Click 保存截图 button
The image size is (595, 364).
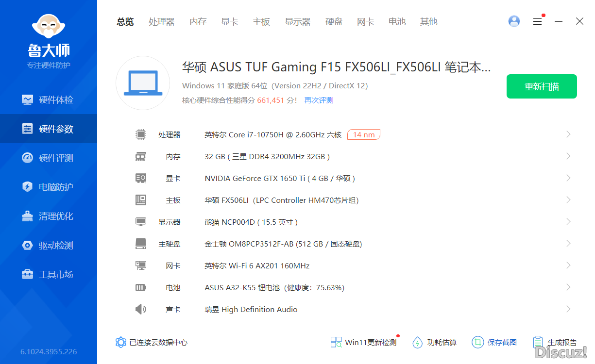[494, 342]
